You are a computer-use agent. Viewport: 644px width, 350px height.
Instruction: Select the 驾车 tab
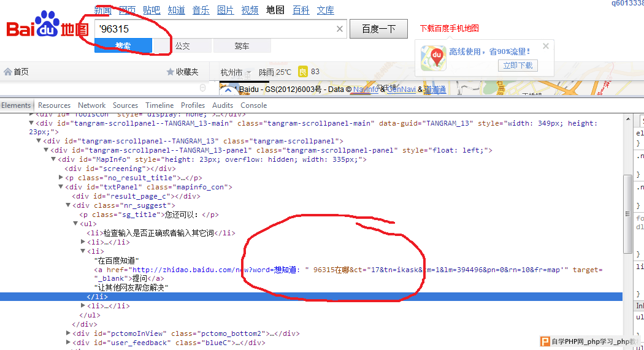242,46
